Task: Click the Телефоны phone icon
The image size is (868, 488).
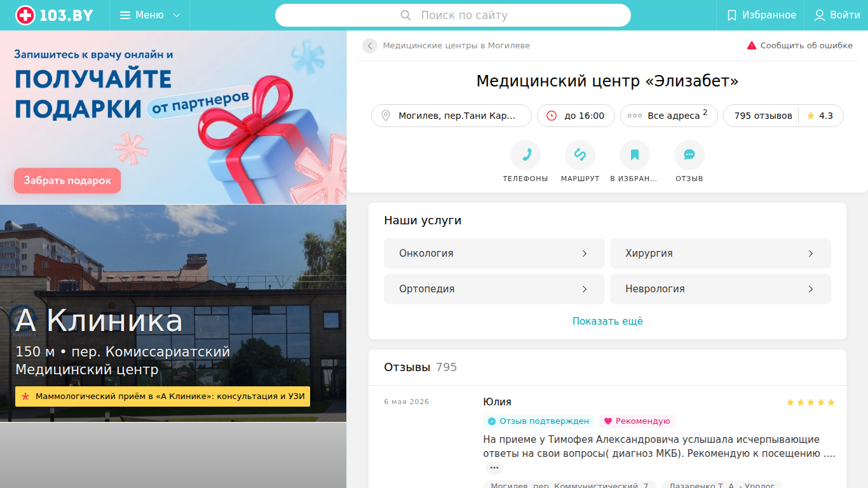Action: pyautogui.click(x=526, y=155)
